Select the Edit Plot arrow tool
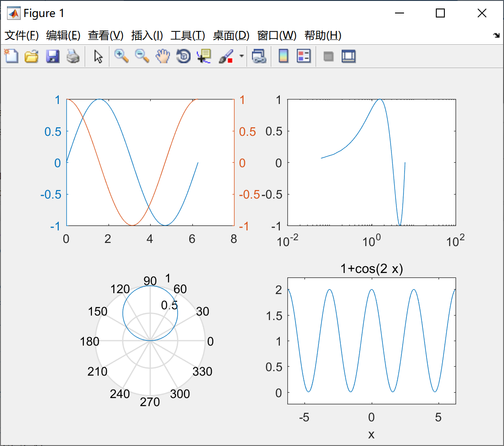504x446 pixels. click(x=97, y=56)
